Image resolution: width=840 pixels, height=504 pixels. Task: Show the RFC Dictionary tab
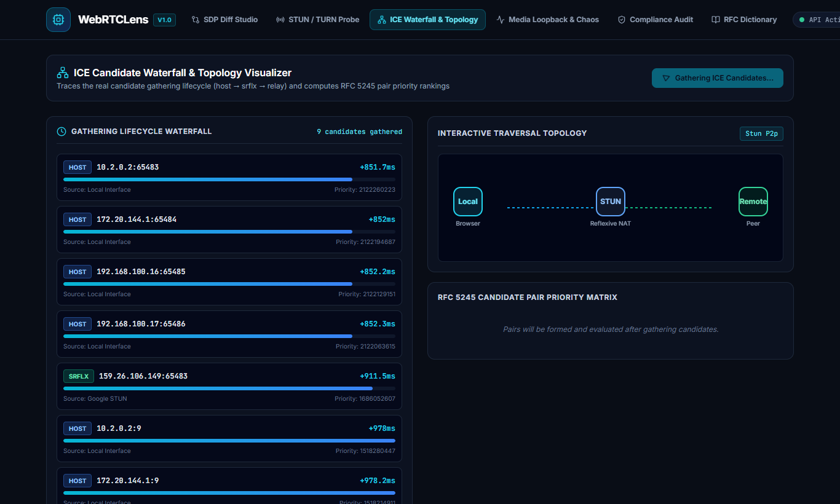744,20
